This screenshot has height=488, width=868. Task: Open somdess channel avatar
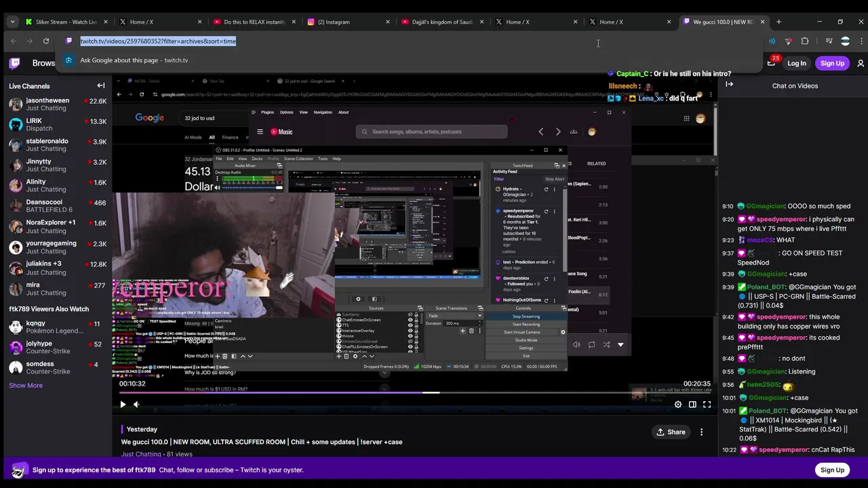16,368
